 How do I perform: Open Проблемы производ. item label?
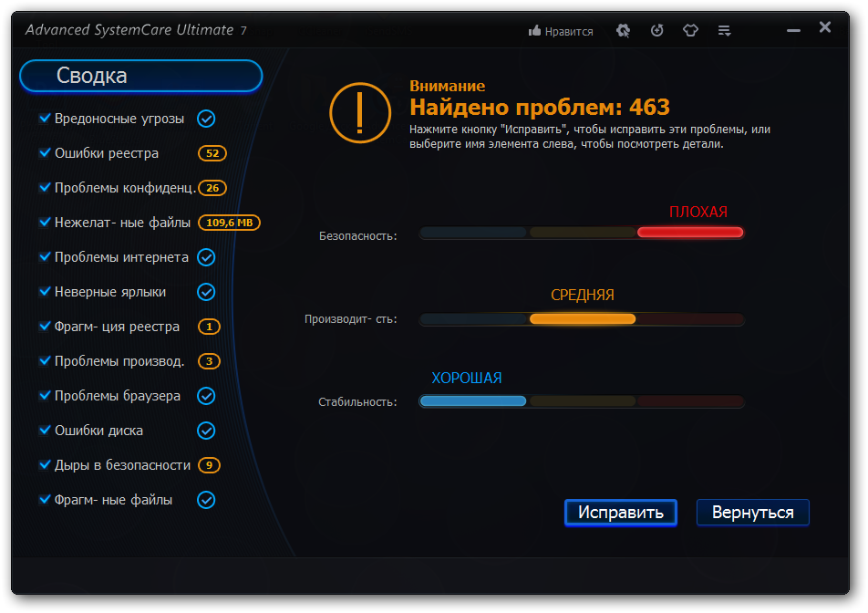[x=119, y=361]
